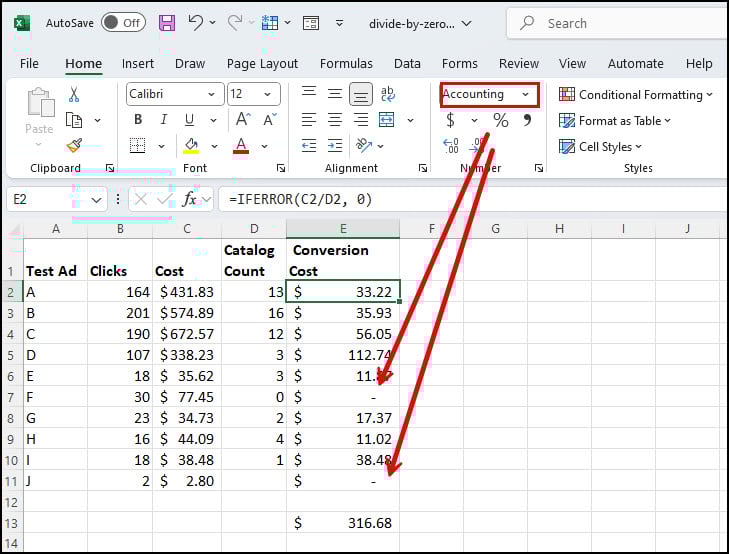Viewport: 729px width, 554px height.
Task: Select cell containing $574.89
Action: pyautogui.click(x=187, y=313)
